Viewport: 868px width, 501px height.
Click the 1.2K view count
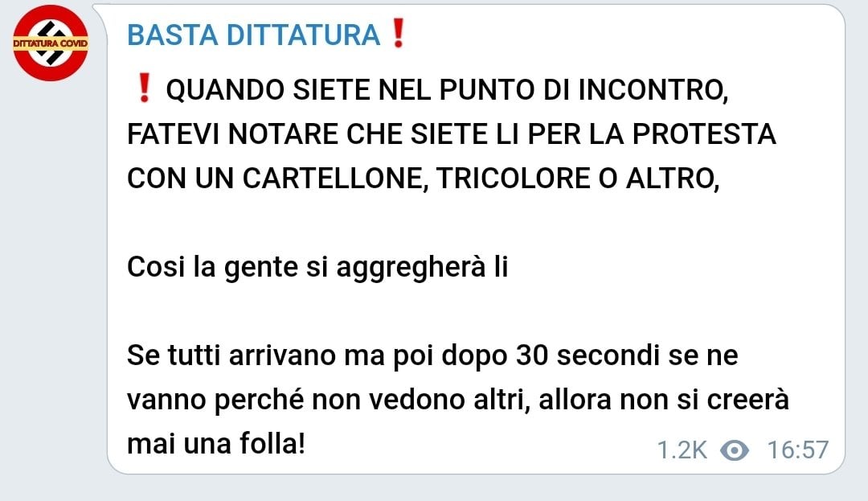coord(682,450)
